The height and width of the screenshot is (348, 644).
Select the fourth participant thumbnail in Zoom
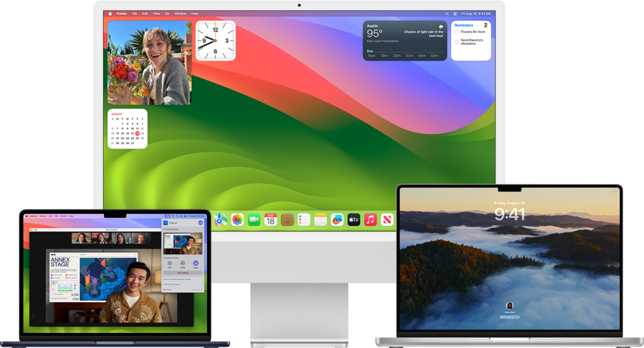[141, 239]
